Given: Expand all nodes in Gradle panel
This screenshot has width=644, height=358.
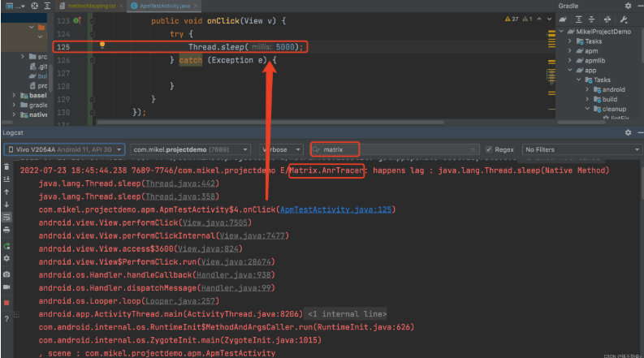Looking at the screenshot, I should click(578, 19).
